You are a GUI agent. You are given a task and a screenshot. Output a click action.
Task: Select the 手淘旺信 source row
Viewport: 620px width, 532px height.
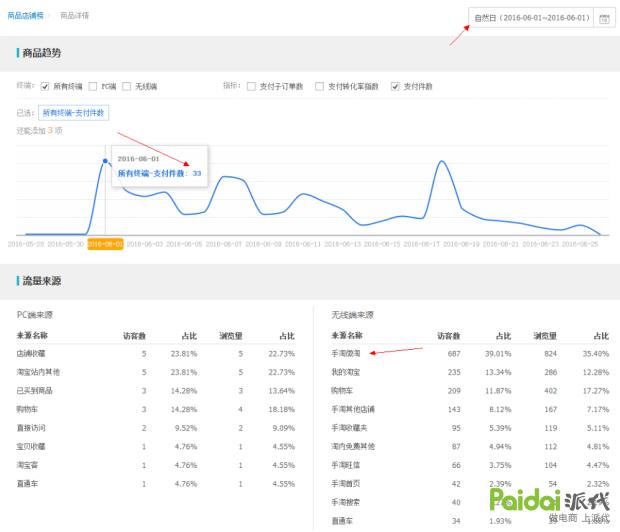click(x=470, y=465)
